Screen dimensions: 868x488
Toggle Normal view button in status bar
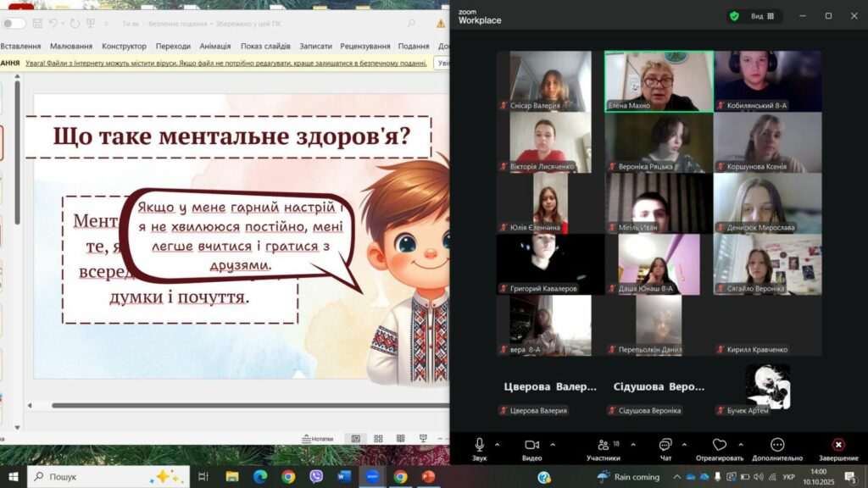click(356, 439)
